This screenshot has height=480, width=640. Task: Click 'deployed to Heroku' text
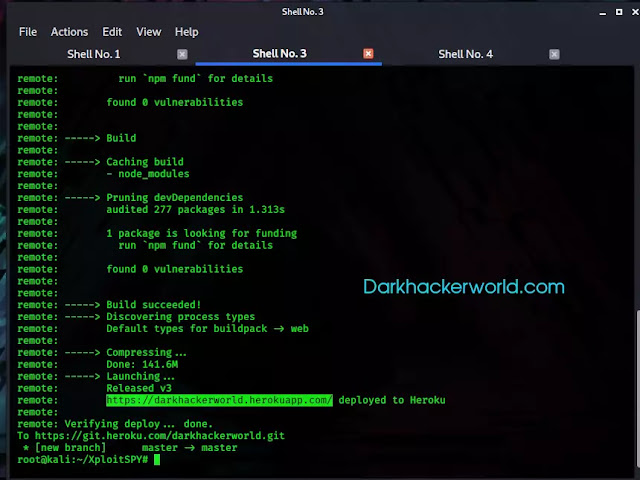(x=392, y=400)
